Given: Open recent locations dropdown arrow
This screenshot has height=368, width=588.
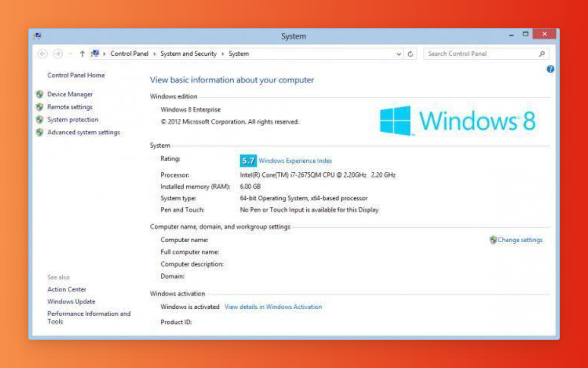Looking at the screenshot, I should click(x=71, y=54).
